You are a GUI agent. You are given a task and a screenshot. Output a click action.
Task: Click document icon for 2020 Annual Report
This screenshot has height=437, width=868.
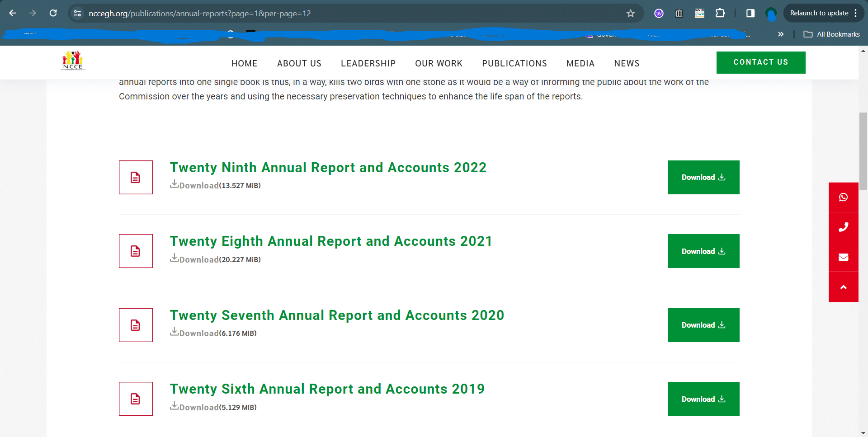(136, 325)
